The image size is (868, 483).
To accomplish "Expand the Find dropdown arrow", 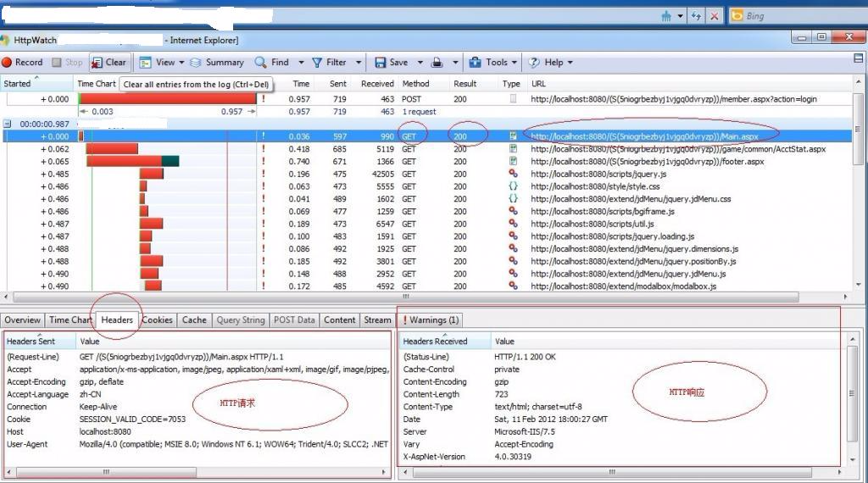I will click(x=301, y=63).
